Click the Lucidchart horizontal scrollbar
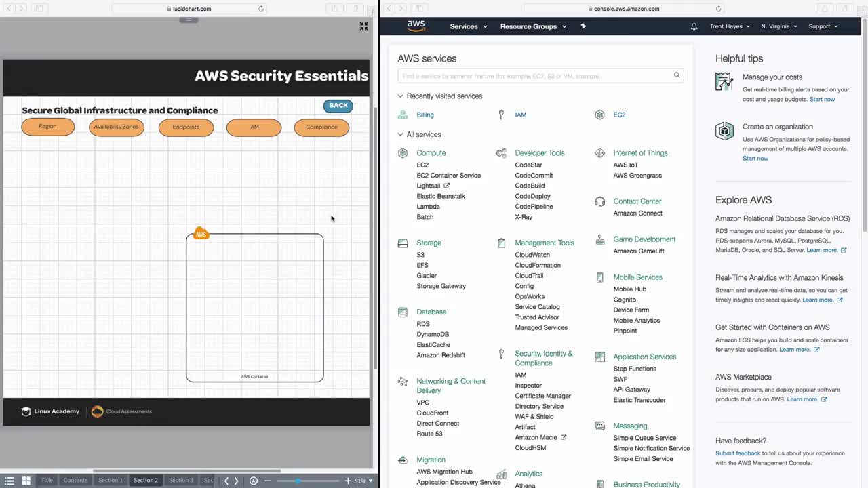The image size is (868, 488). 187,471
